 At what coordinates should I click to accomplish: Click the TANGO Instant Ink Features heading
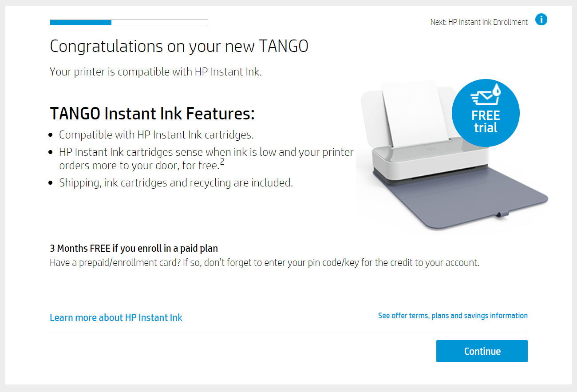click(152, 114)
